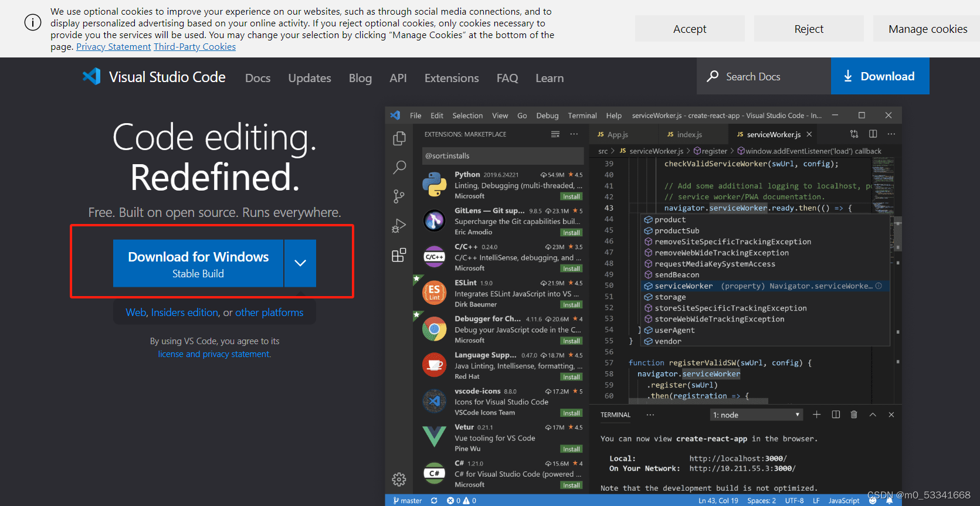Maximize terminal panel with the up chevron
The height and width of the screenshot is (506, 980).
873,415
